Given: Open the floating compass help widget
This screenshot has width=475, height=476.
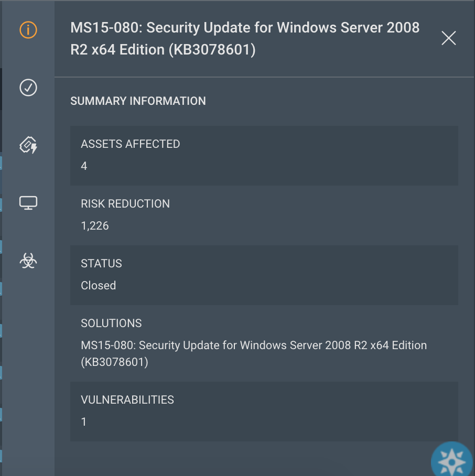Looking at the screenshot, I should pyautogui.click(x=453, y=460).
